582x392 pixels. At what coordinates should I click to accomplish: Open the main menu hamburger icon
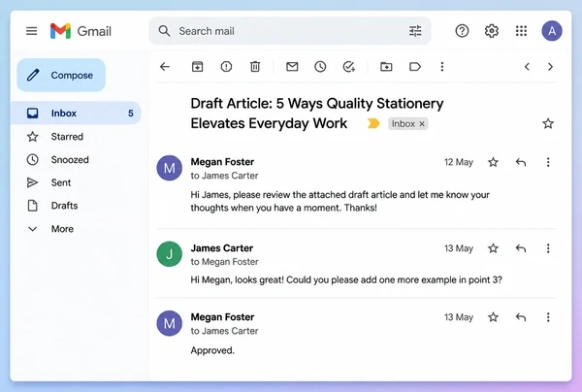click(x=32, y=31)
